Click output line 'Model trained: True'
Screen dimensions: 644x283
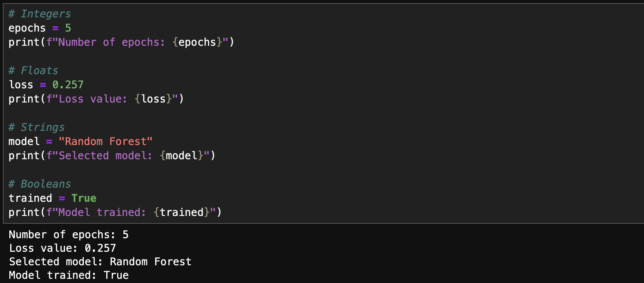click(69, 275)
